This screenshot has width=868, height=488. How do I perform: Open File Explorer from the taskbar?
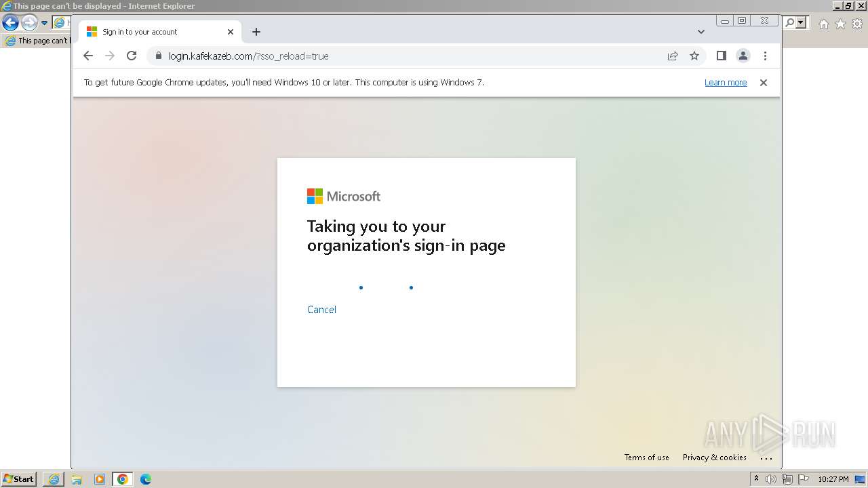tap(77, 479)
